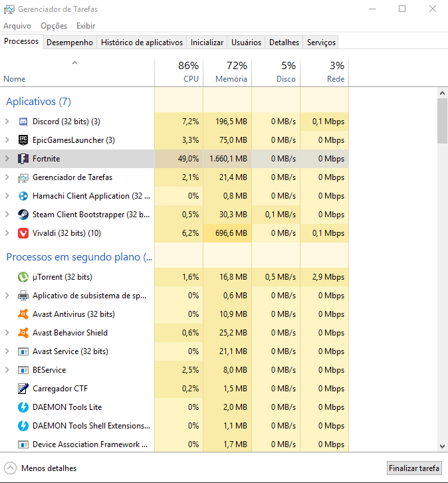
Task: Expand the BEService row
Action: tap(7, 370)
